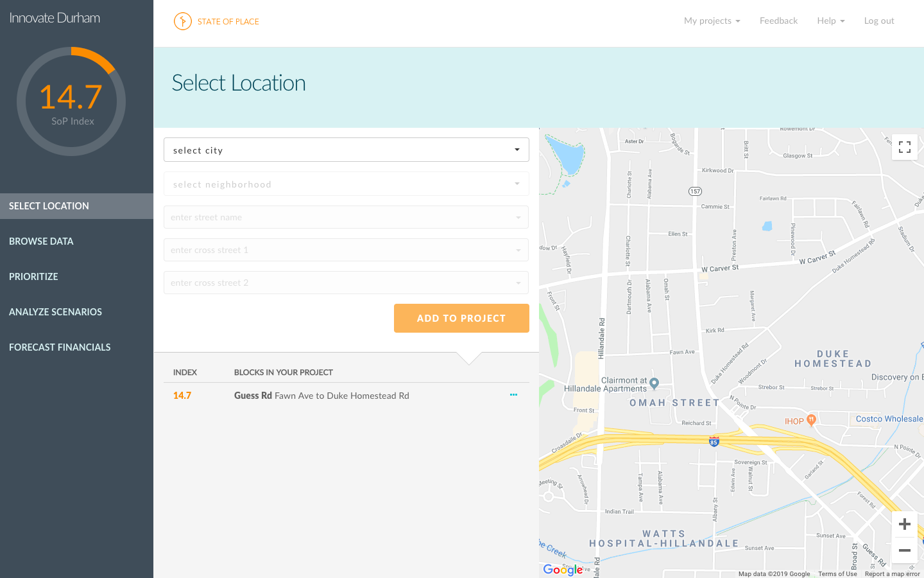This screenshot has width=924, height=578.
Task: Click the STATE OF PLACE brand text
Action: click(228, 21)
